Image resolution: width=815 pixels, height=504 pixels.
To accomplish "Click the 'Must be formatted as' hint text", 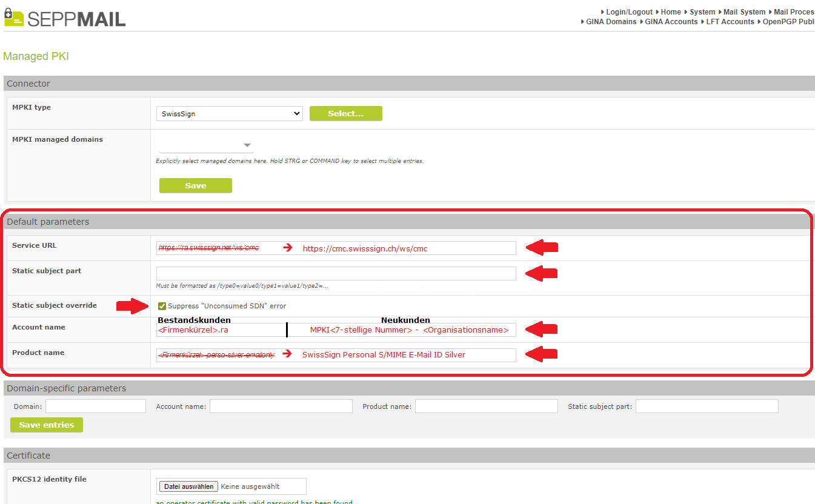I will tap(242, 285).
